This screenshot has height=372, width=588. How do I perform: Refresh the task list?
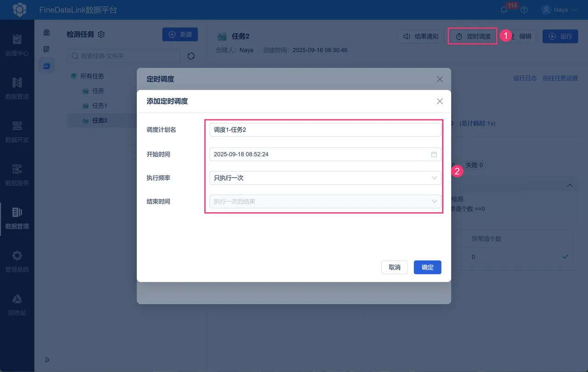pos(191,56)
